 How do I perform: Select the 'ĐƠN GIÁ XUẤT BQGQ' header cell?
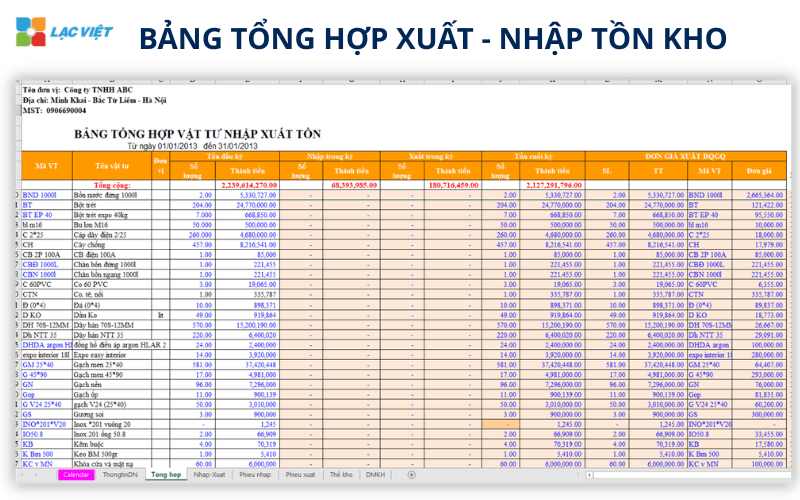pyautogui.click(x=685, y=156)
